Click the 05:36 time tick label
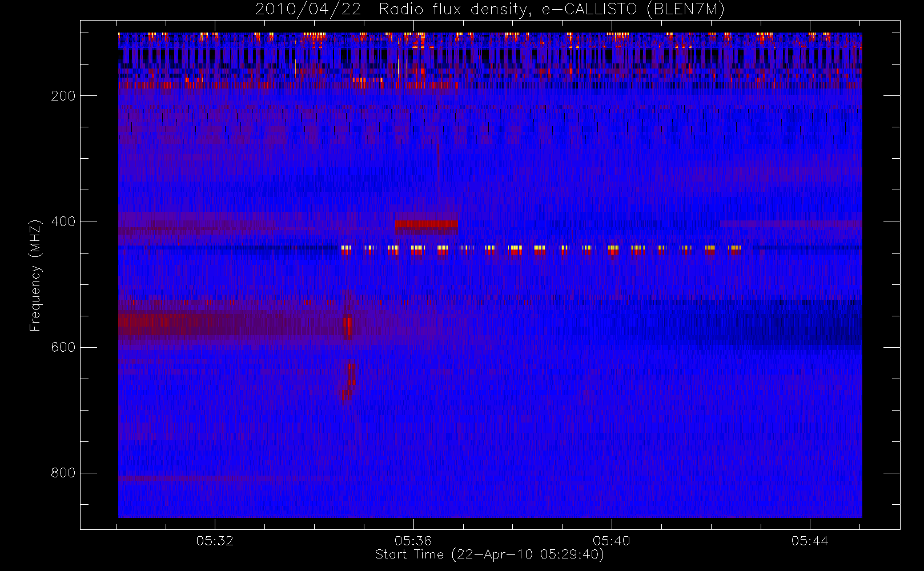Image resolution: width=924 pixels, height=571 pixels. [x=413, y=541]
